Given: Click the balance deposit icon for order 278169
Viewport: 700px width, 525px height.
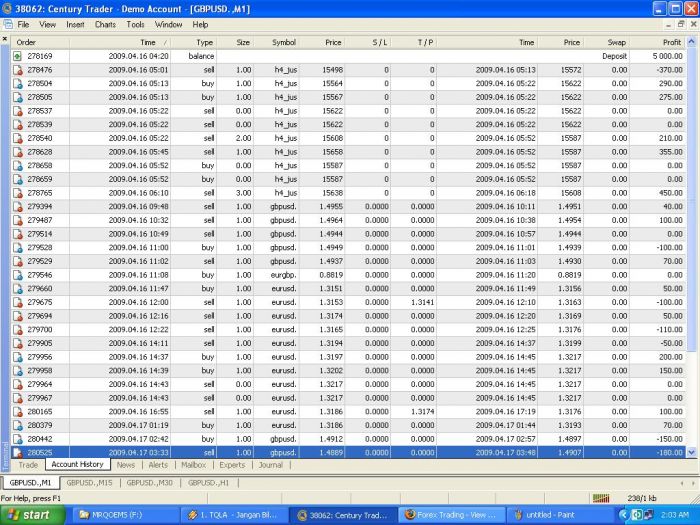Looking at the screenshot, I should 17,56.
